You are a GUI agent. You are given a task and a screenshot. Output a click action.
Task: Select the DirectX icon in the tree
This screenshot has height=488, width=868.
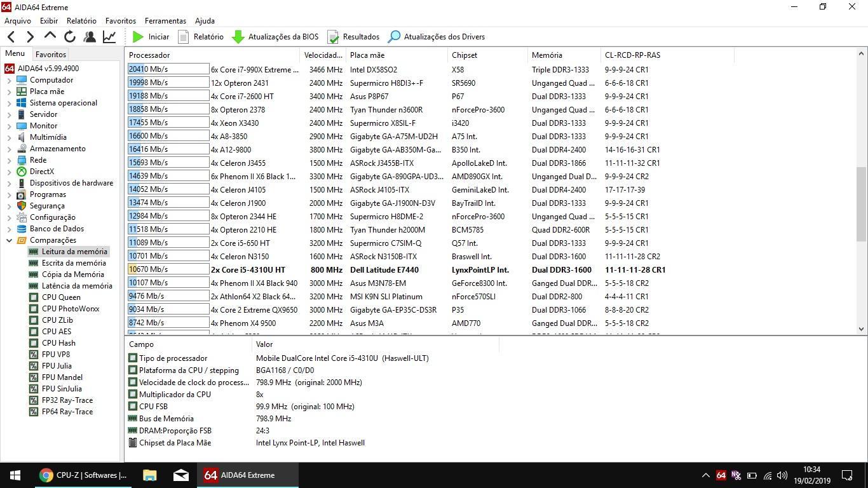tap(22, 172)
